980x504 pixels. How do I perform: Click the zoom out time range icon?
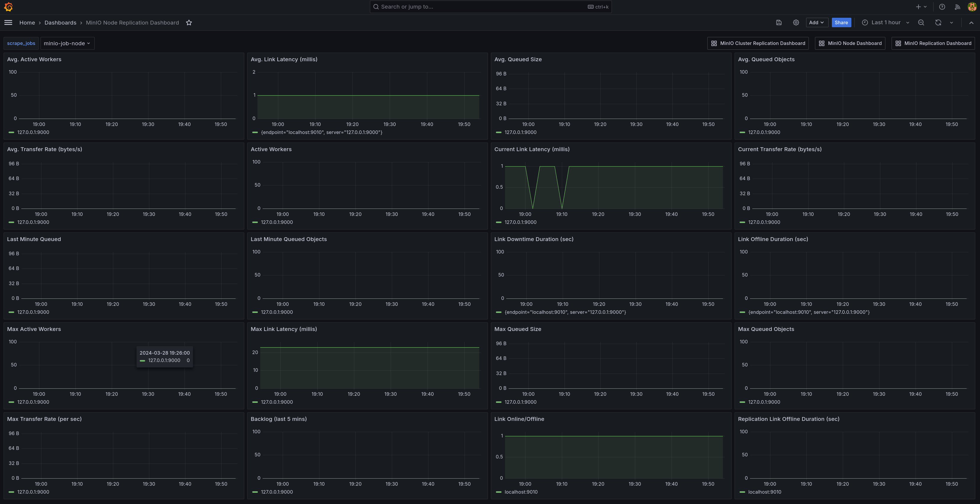(x=921, y=22)
